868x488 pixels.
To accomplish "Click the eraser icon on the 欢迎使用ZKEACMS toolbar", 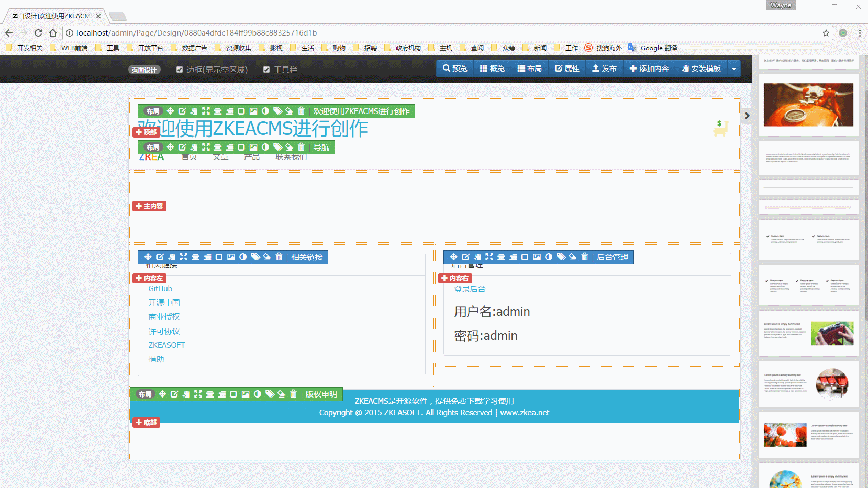I will pos(289,111).
